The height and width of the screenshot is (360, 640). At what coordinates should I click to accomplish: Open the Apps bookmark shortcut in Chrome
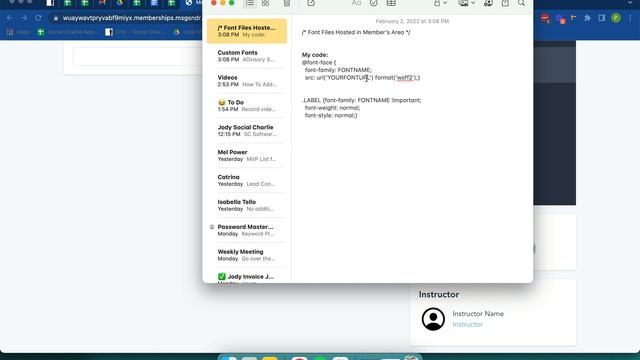click(19, 32)
